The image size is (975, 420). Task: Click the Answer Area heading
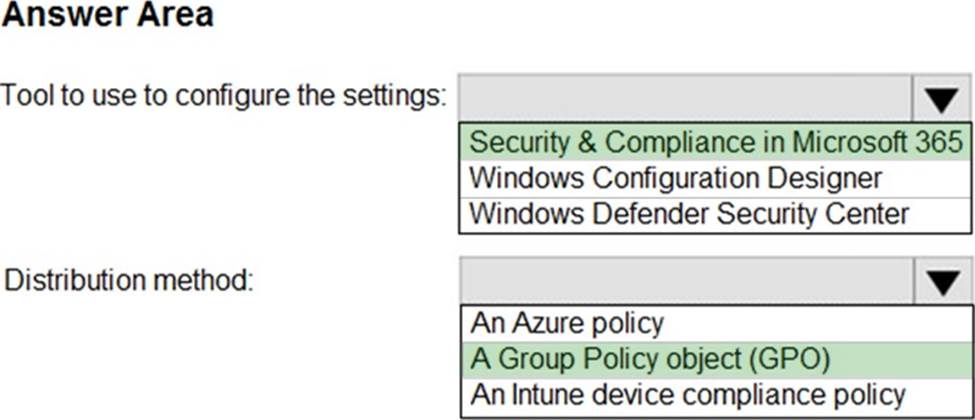pos(108,17)
